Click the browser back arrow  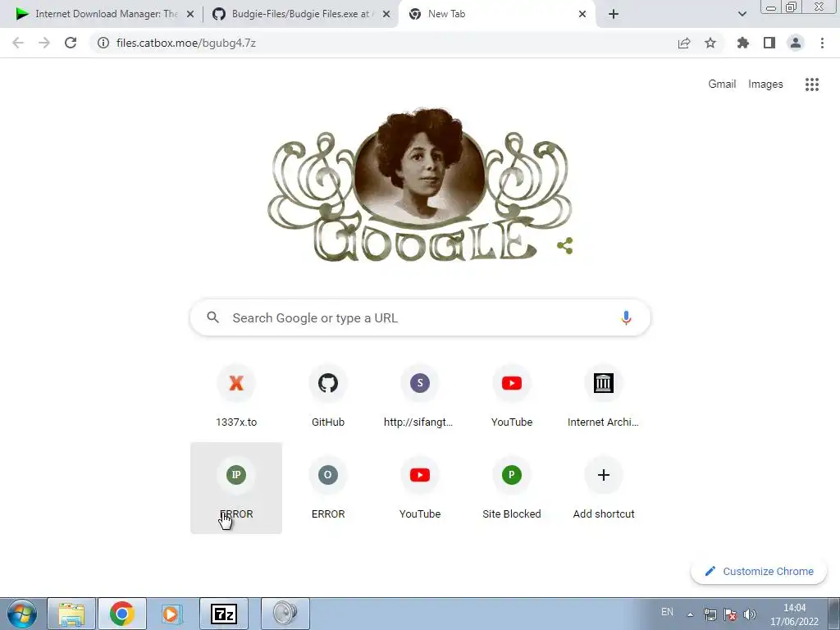[18, 43]
